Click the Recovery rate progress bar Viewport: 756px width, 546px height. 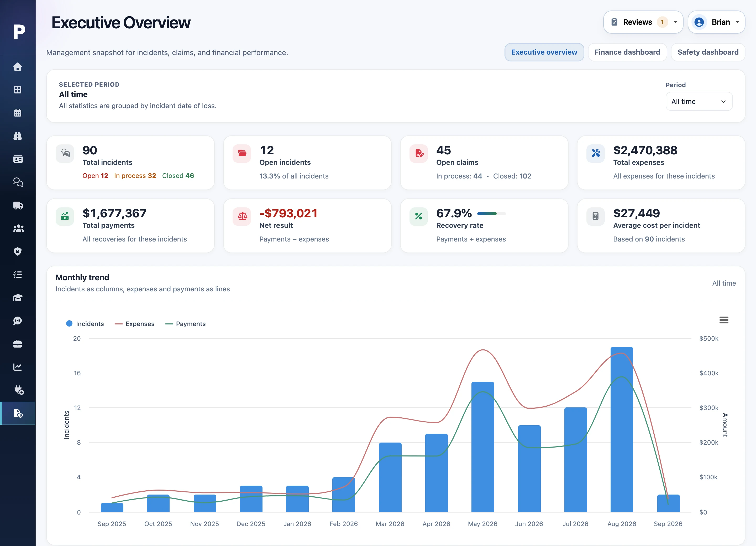coord(491,214)
